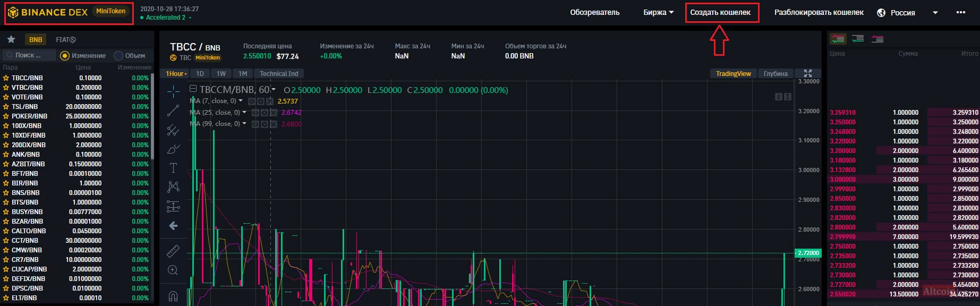Switch to the TradingView chart tab
Viewport: 980px width, 306px height.
(733, 73)
